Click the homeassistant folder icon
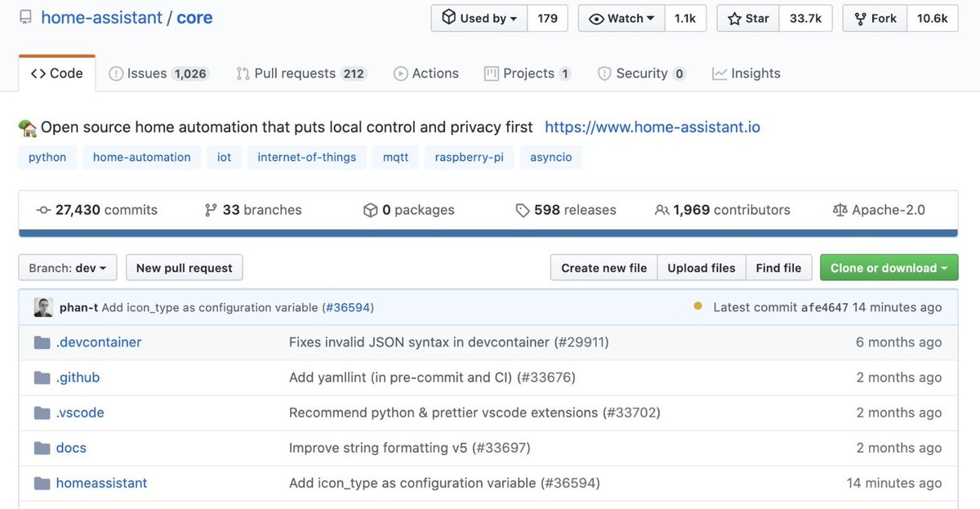980x509 pixels. click(x=42, y=483)
